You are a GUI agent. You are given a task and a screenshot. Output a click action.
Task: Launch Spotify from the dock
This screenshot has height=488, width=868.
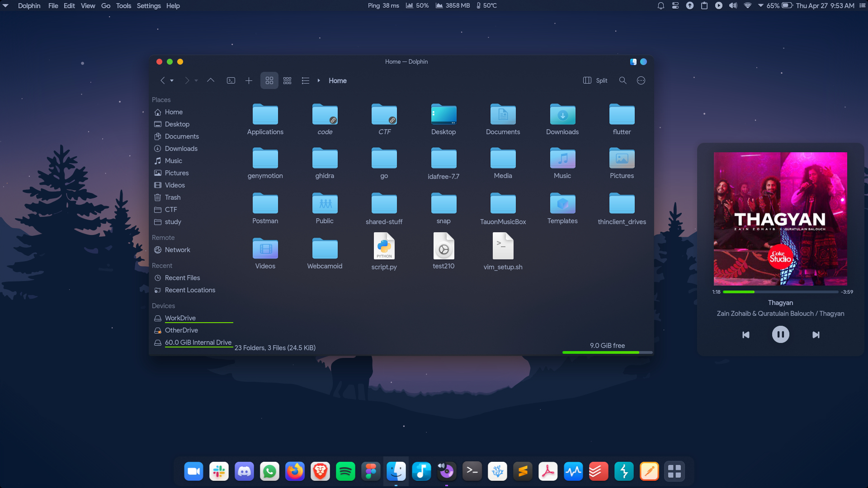pos(346,471)
